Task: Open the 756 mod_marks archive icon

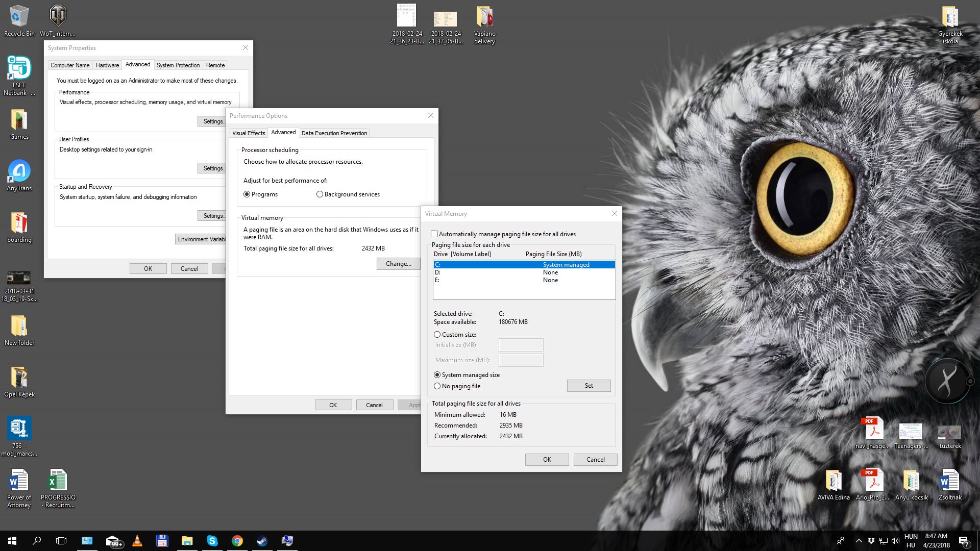Action: [x=19, y=436]
